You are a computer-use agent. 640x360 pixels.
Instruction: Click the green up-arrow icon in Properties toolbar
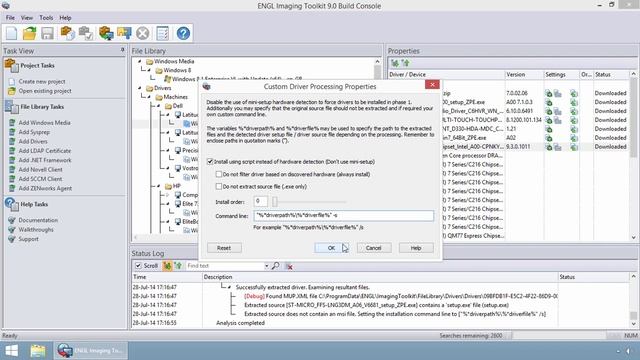[405, 63]
